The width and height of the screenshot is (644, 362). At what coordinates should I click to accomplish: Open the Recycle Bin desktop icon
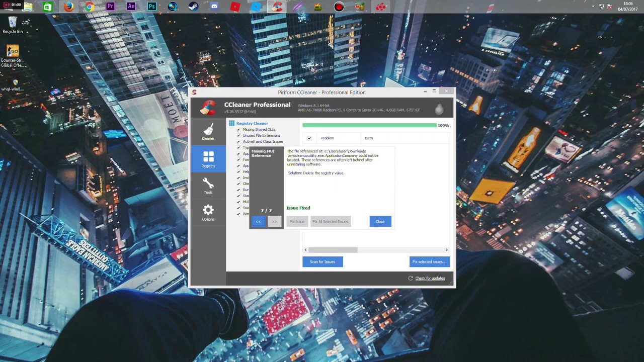tap(13, 25)
